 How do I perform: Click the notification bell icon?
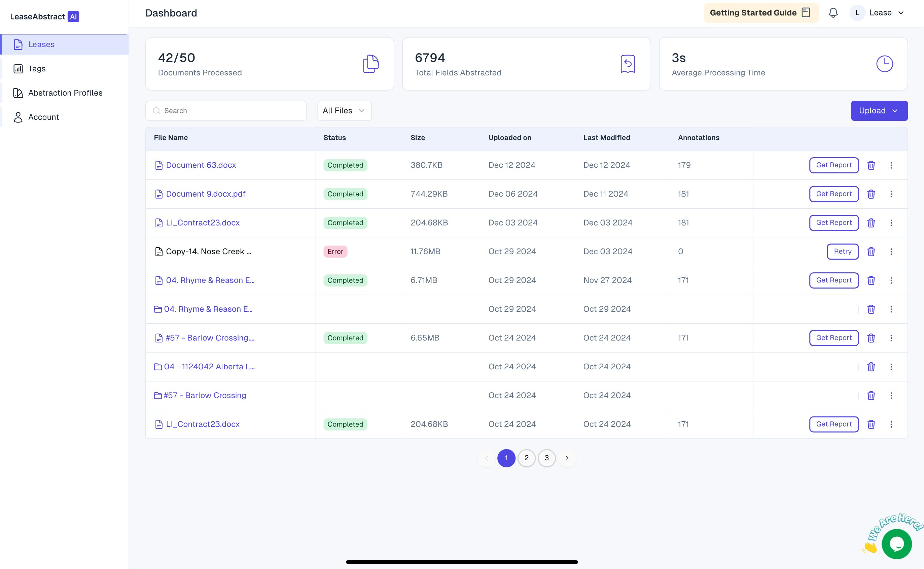point(833,13)
